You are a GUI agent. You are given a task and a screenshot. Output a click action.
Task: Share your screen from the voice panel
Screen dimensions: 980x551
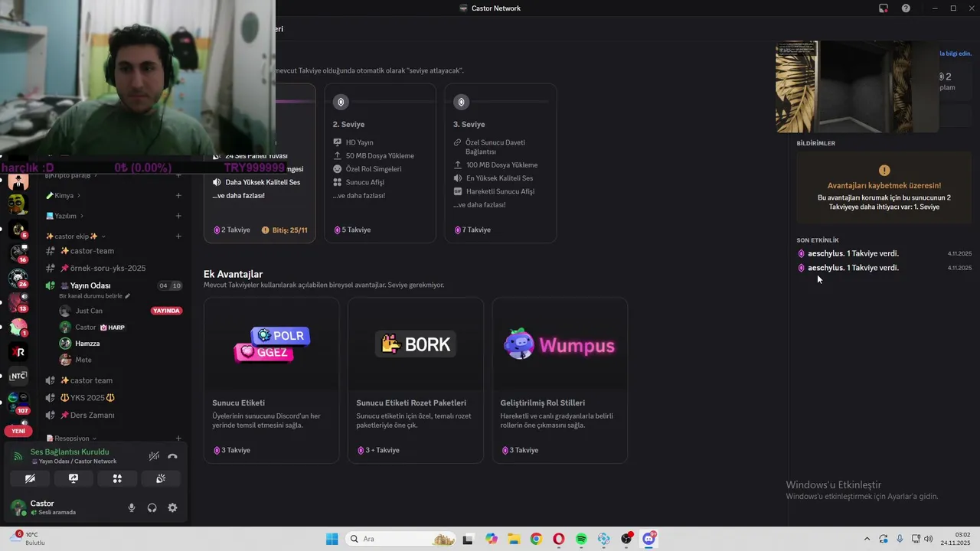point(73,478)
